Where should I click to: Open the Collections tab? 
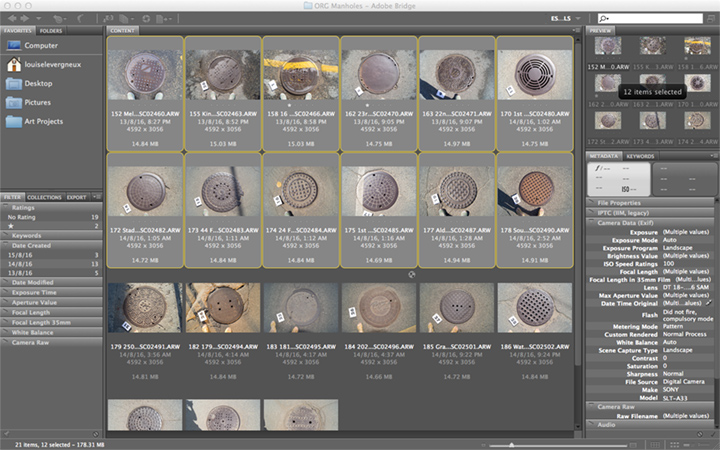44,197
